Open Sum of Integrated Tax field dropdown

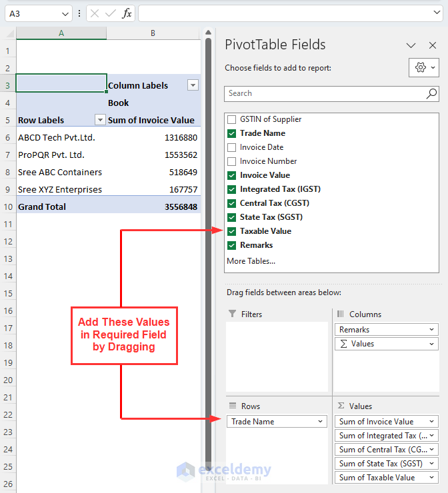click(x=431, y=436)
